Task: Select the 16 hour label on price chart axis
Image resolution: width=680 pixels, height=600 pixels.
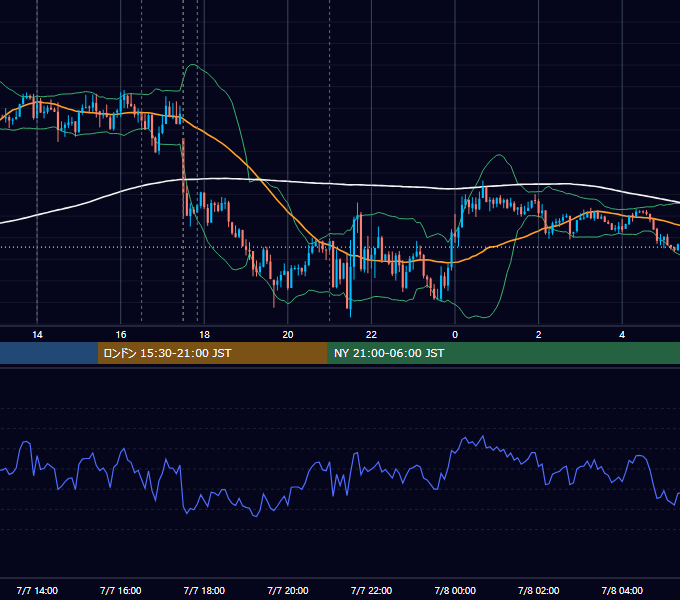Action: coord(121,335)
